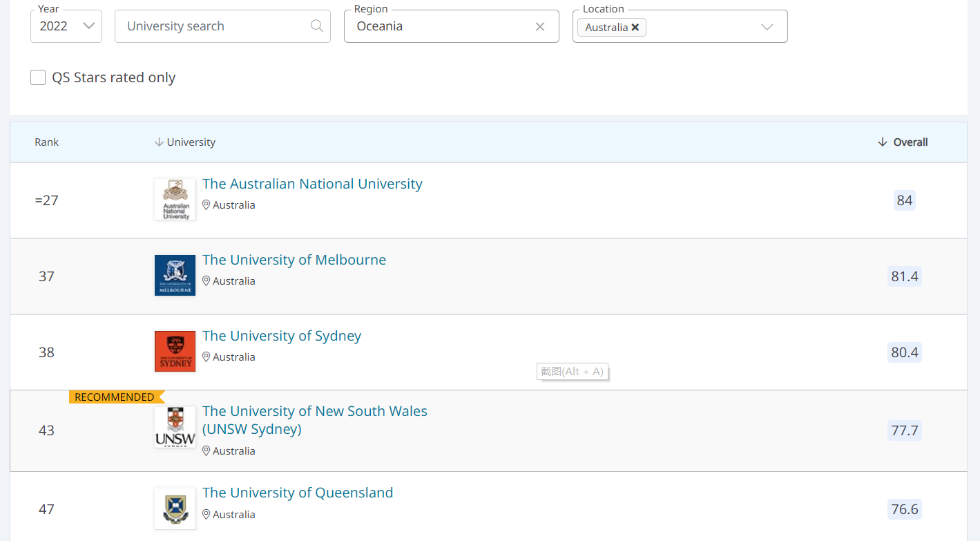Open The University of New South Wales link
This screenshot has width=980, height=541.
(315, 412)
